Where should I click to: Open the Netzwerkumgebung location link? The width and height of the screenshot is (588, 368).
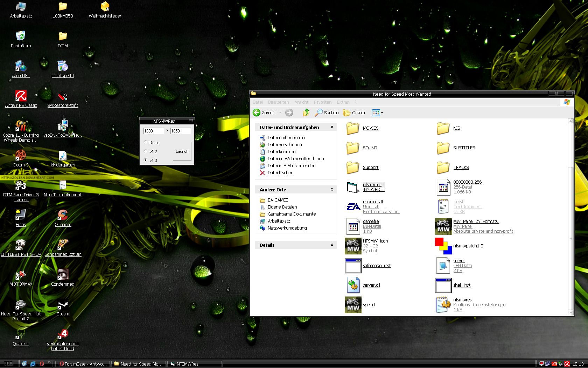pos(287,228)
